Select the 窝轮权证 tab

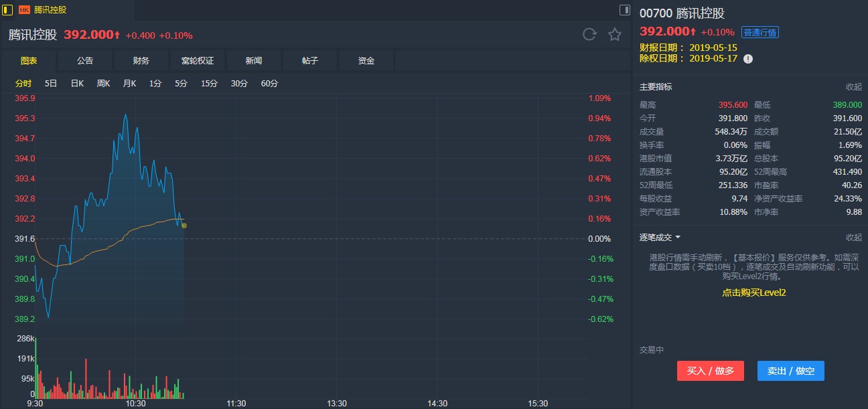[x=198, y=61]
